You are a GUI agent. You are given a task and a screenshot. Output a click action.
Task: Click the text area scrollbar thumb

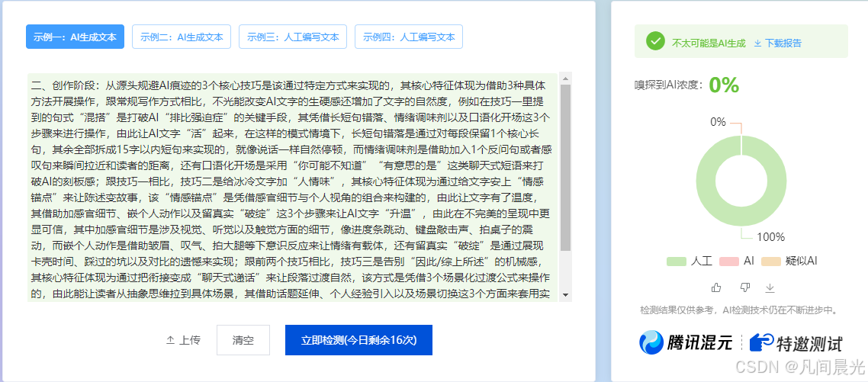tap(565, 168)
